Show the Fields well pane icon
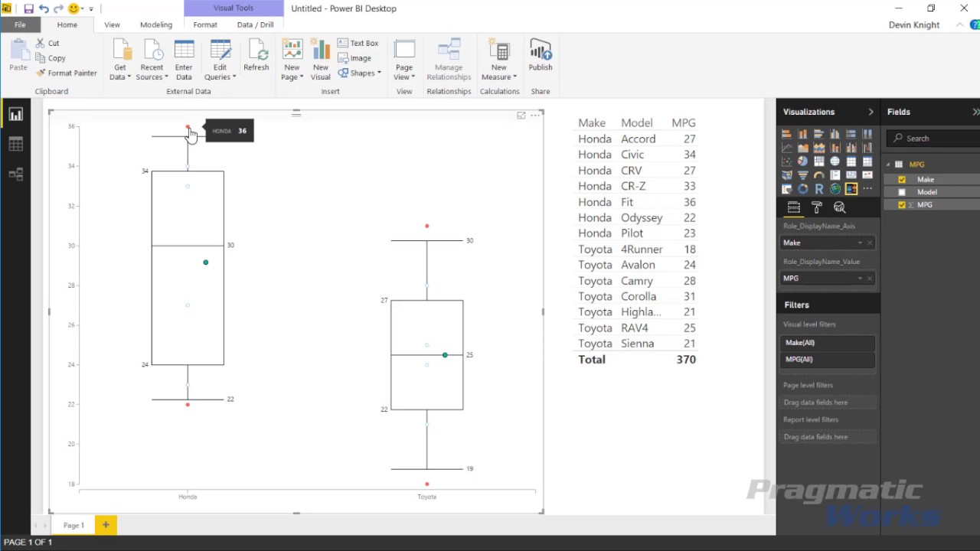Image resolution: width=980 pixels, height=551 pixels. [794, 207]
